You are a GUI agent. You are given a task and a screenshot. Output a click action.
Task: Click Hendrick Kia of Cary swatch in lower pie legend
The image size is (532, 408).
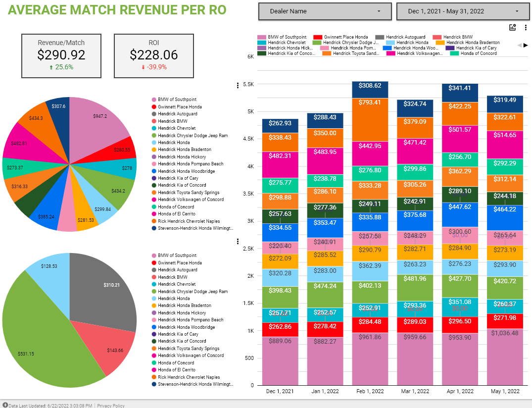tap(154, 334)
